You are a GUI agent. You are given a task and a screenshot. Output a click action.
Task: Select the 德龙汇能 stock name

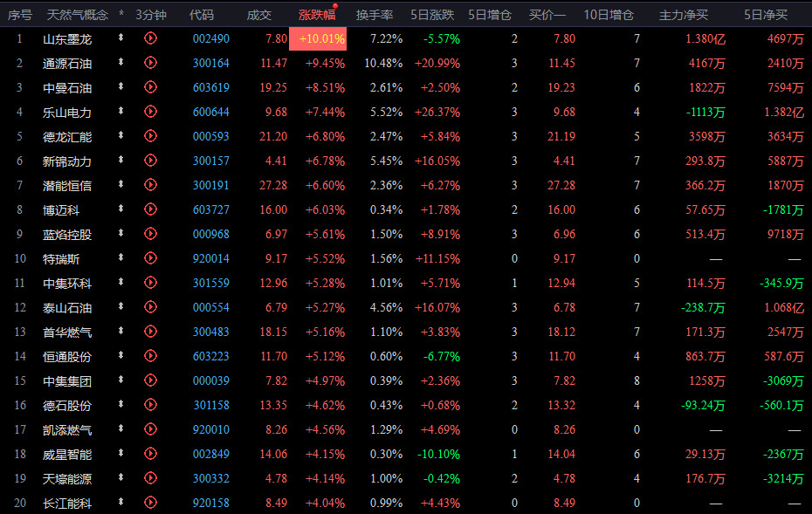67,137
